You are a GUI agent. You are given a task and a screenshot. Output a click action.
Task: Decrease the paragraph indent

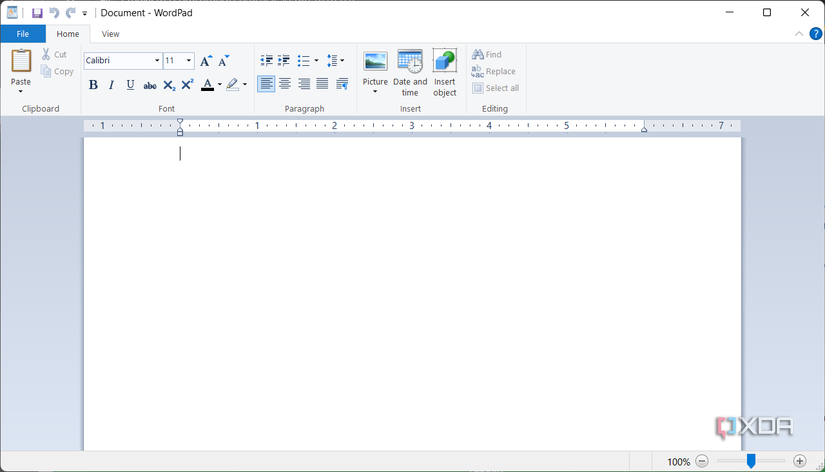(x=266, y=61)
